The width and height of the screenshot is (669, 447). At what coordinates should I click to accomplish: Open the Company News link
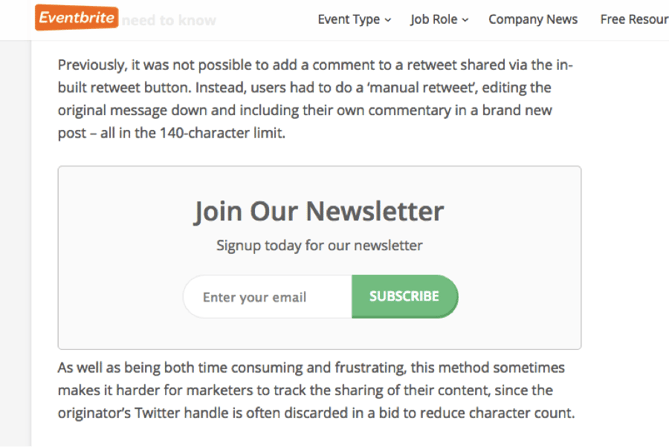[x=532, y=19]
